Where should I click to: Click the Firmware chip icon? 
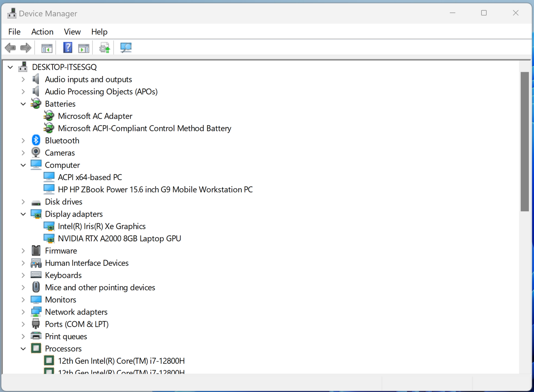pyautogui.click(x=36, y=251)
